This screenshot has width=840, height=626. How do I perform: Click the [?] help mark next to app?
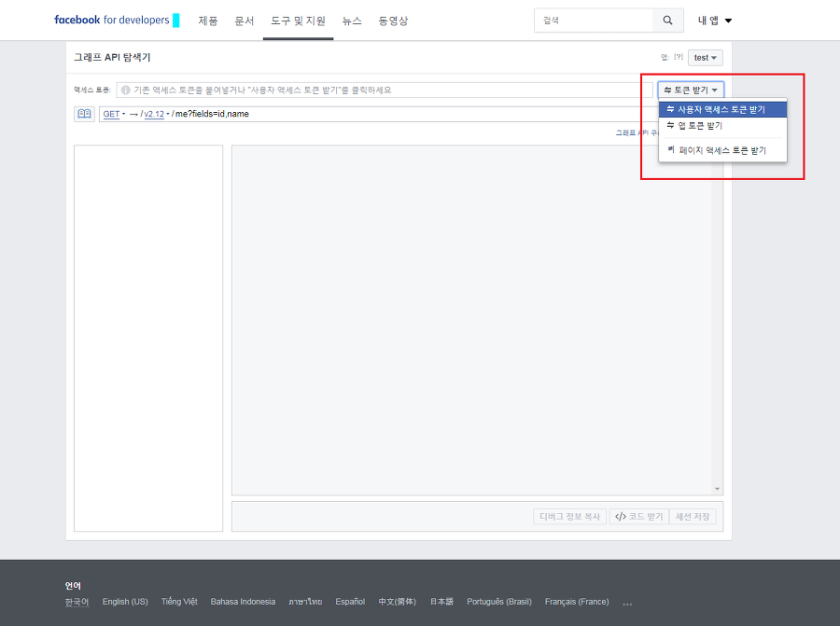click(x=679, y=57)
